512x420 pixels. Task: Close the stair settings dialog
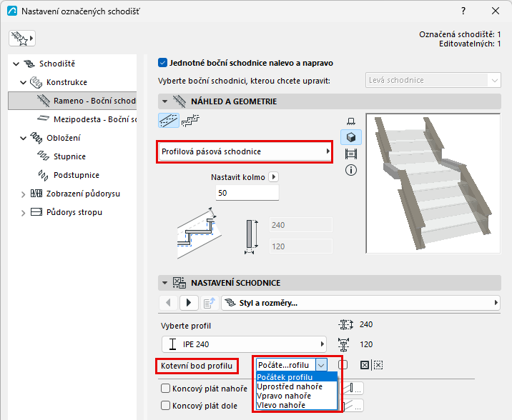496,11
